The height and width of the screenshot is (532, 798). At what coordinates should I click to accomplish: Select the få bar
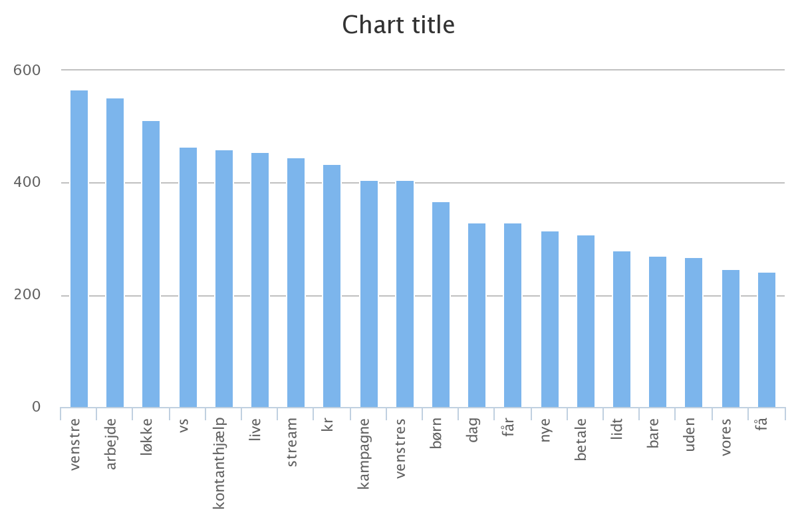767,340
